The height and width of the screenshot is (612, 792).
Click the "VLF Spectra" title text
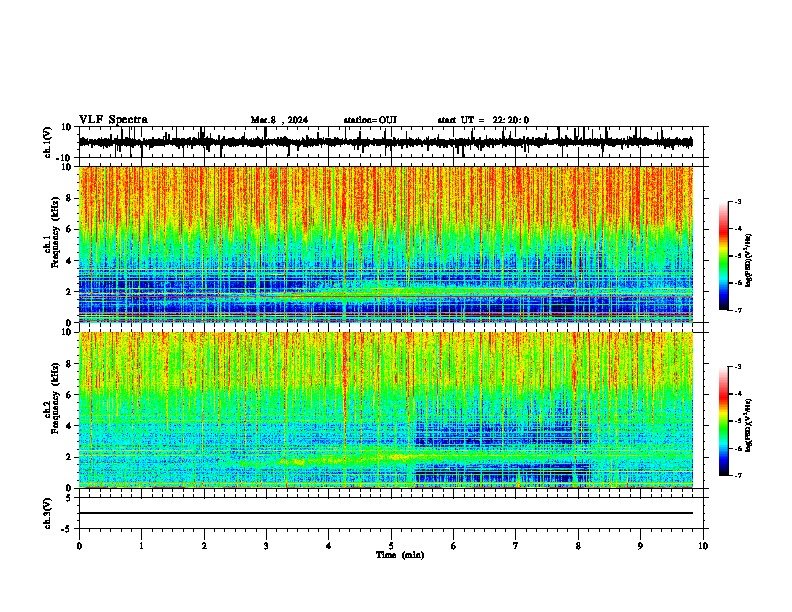[113, 120]
